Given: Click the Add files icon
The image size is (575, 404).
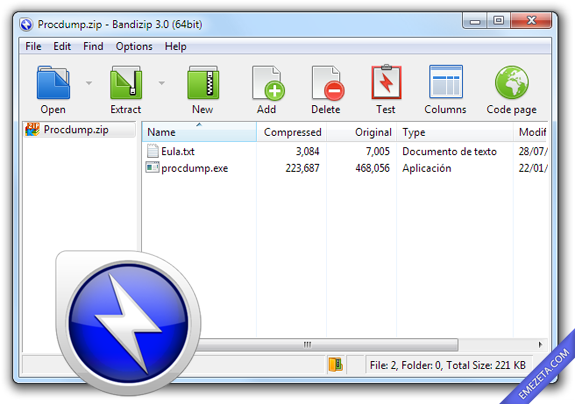Looking at the screenshot, I should (x=268, y=83).
